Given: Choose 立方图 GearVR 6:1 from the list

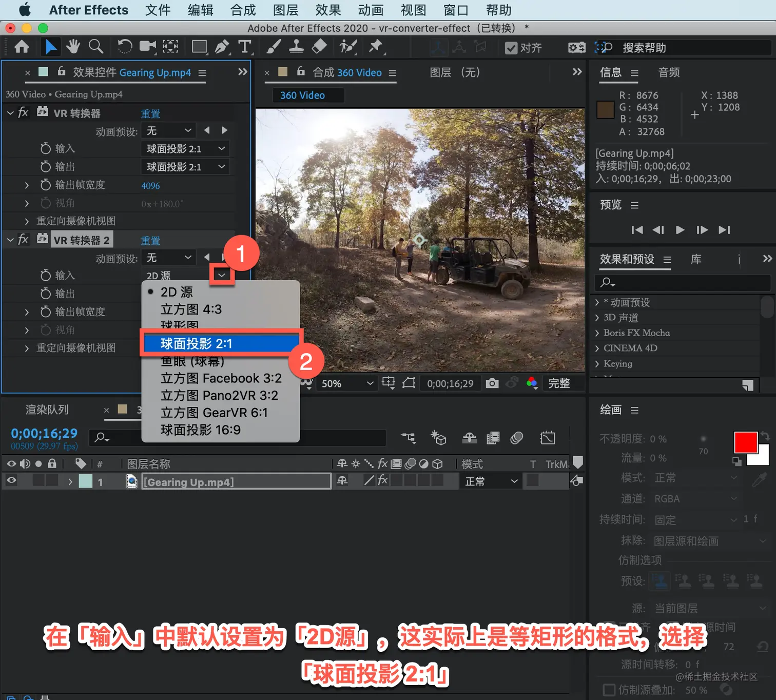Looking at the screenshot, I should point(221,413).
